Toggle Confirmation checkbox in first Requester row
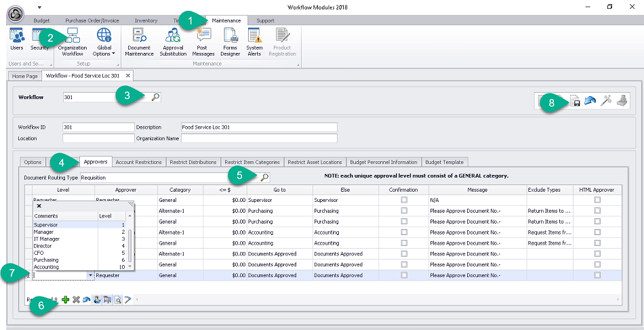This screenshot has width=644, height=330. 404,201
